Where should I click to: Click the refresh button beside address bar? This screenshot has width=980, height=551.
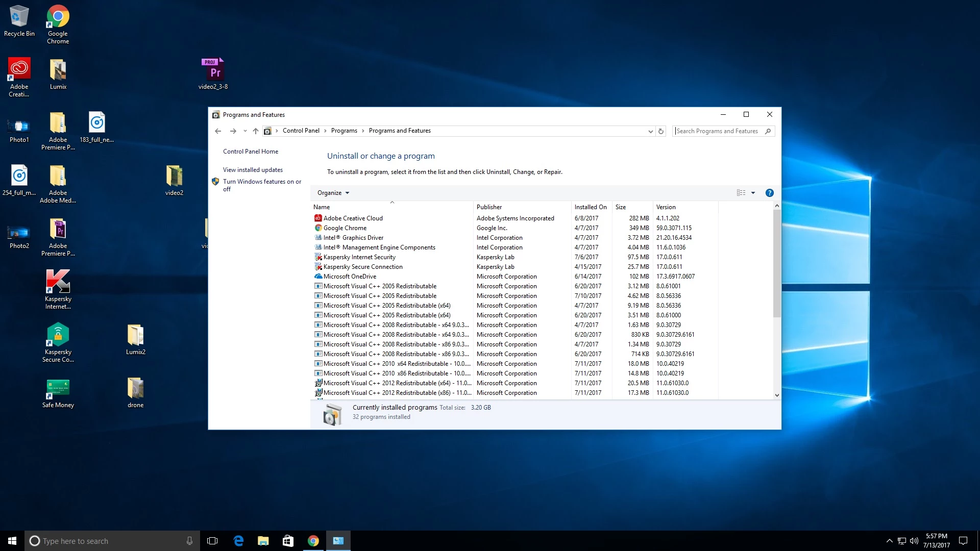[x=661, y=131]
